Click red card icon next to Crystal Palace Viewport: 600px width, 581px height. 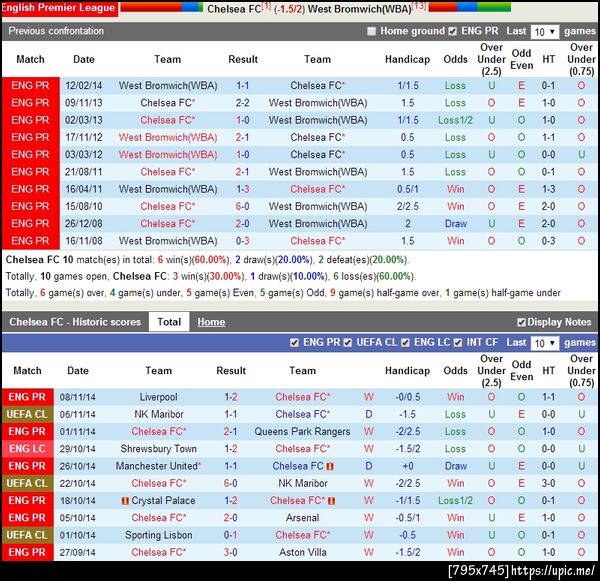tap(125, 501)
